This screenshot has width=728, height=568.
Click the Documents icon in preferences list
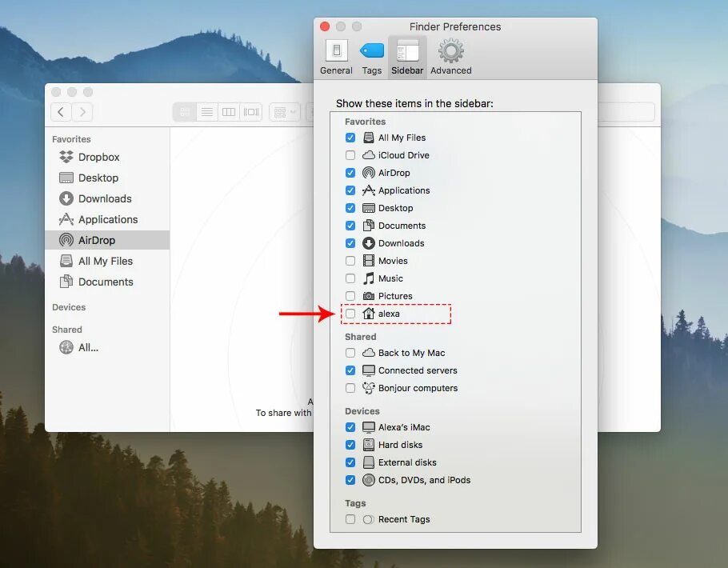369,226
